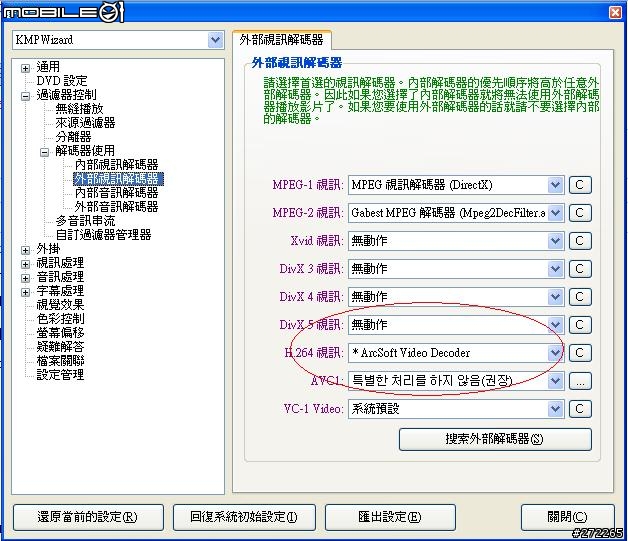Click the 外部視訊解碼器 tab
628x541 pixels.
pos(282,40)
